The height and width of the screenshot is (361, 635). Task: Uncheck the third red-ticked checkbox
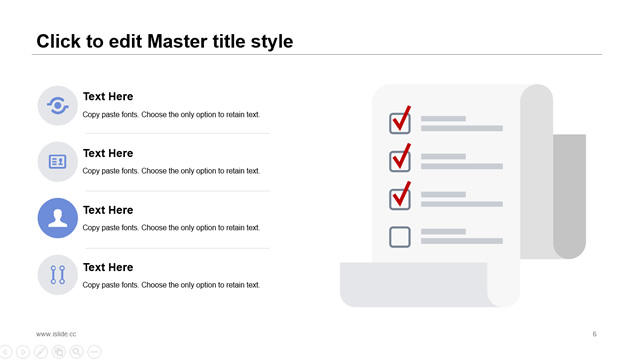[x=400, y=199]
